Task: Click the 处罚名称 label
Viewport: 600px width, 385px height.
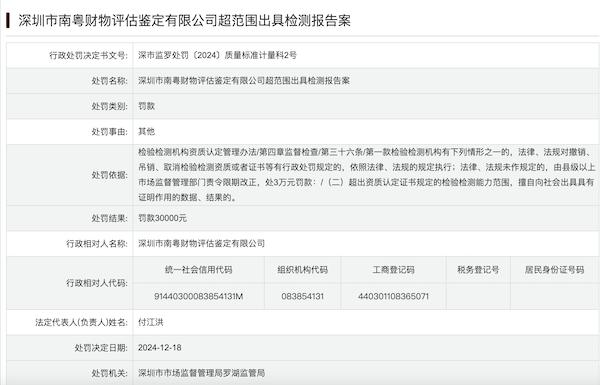Action: [x=109, y=81]
